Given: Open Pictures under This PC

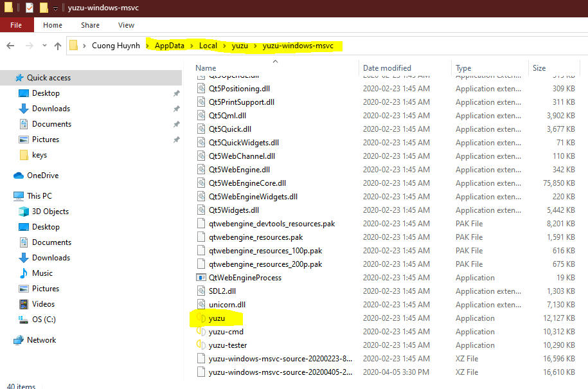Looking at the screenshot, I should [x=39, y=289].
